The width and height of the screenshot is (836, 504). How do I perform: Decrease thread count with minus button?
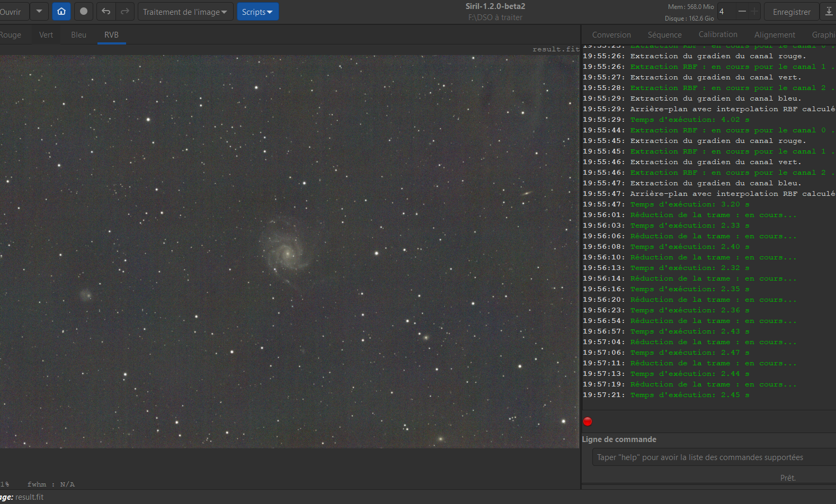(742, 11)
